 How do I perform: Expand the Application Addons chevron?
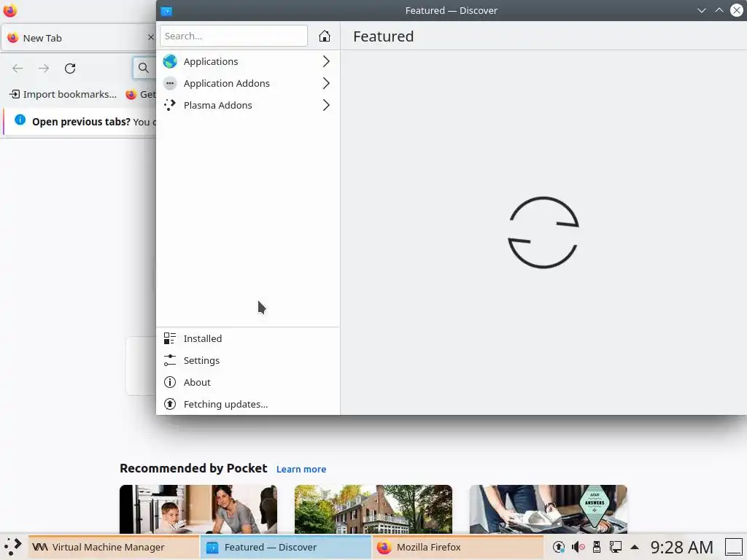tap(326, 83)
